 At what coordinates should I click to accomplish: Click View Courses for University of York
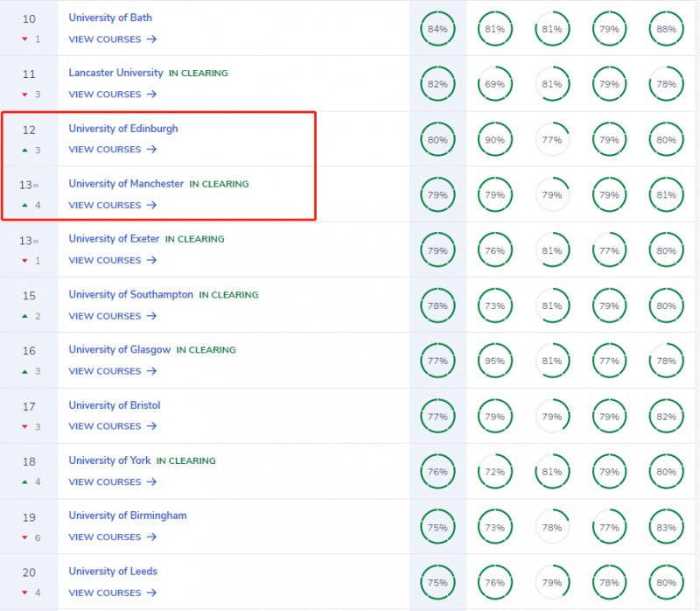coord(113,482)
